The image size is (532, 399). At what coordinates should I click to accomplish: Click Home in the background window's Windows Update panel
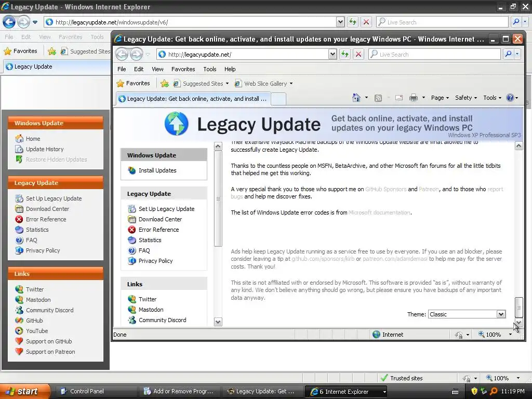click(x=33, y=139)
